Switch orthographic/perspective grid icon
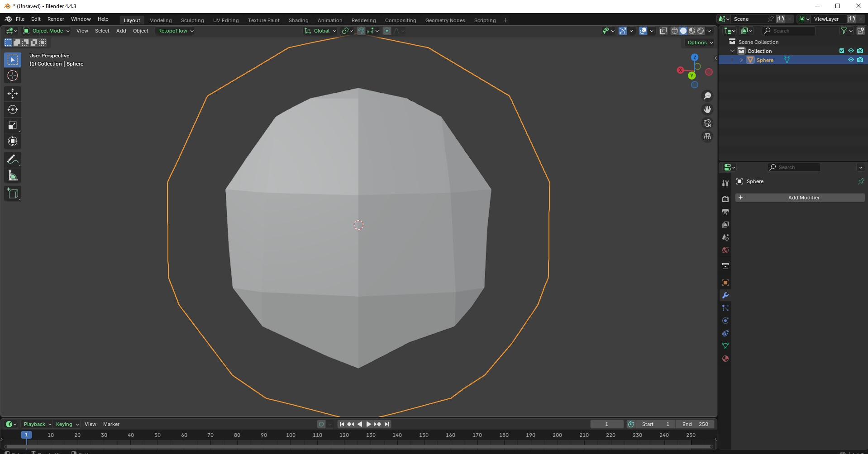 (x=707, y=137)
